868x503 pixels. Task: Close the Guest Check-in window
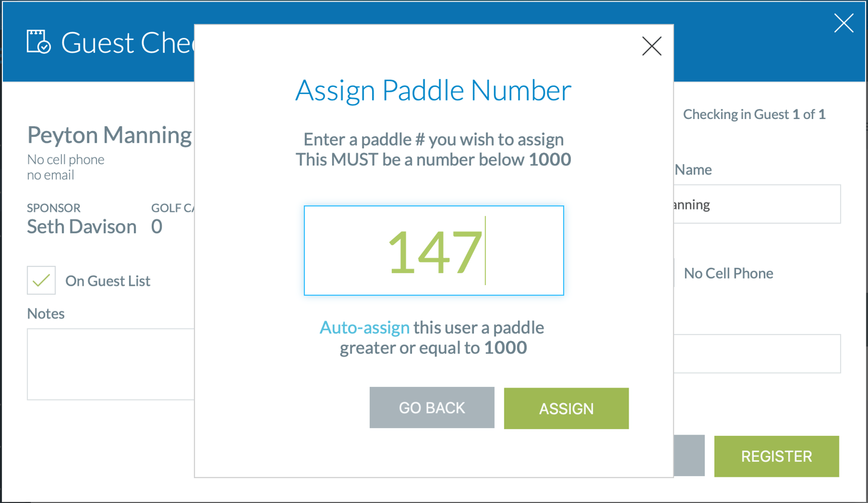(844, 23)
